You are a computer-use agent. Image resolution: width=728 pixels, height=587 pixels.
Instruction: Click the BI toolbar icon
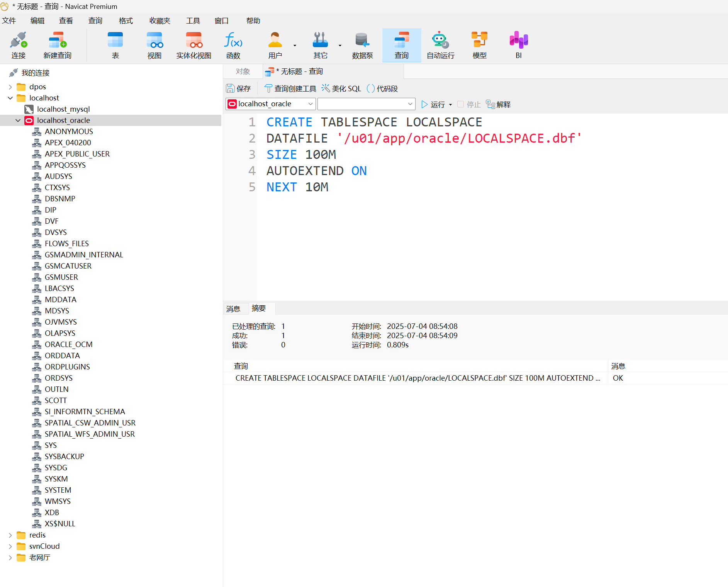coord(518,45)
